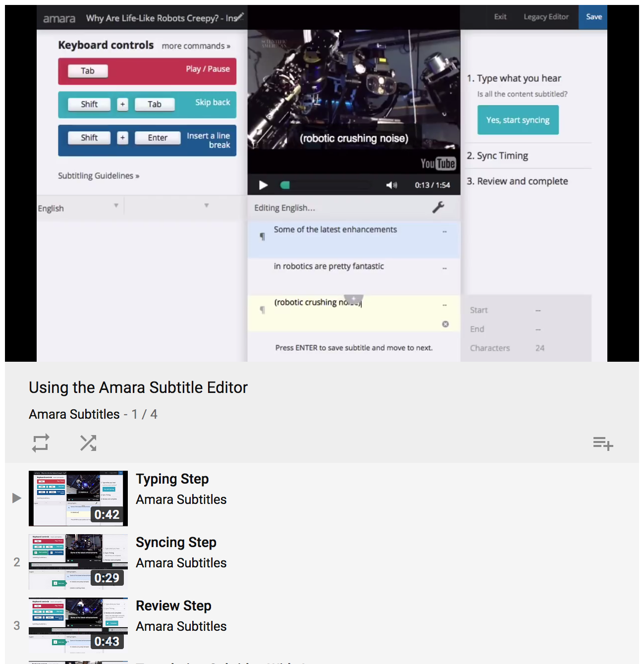Click the green progress handle
644x664 pixels.
pyautogui.click(x=285, y=185)
